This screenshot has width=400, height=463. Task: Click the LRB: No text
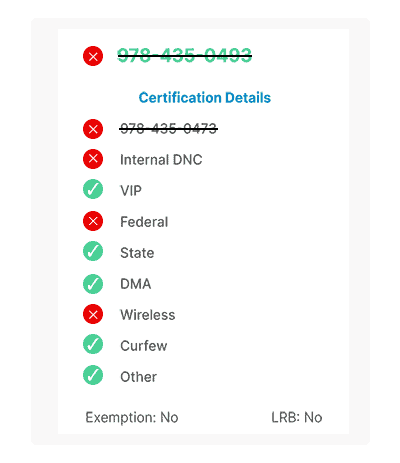coord(297,417)
